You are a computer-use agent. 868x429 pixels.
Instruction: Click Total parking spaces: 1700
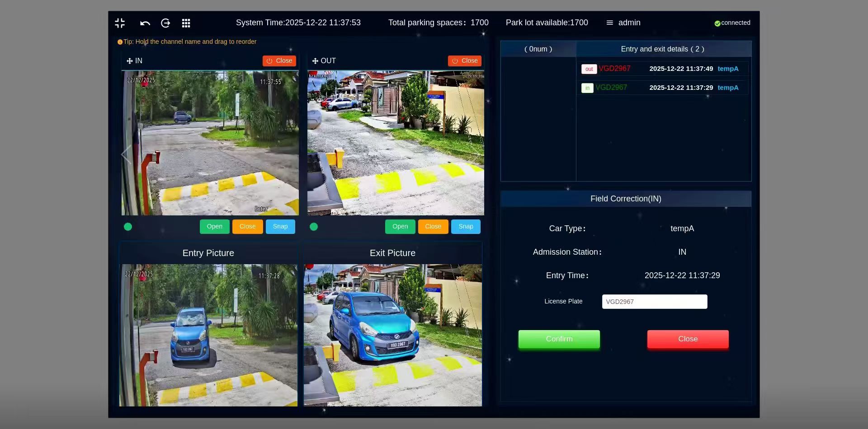coord(439,23)
